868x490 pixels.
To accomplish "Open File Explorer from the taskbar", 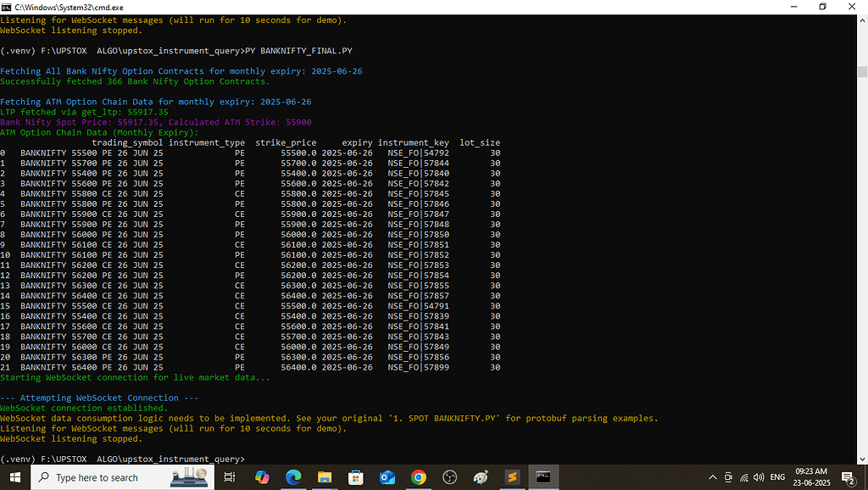I will coord(325,476).
